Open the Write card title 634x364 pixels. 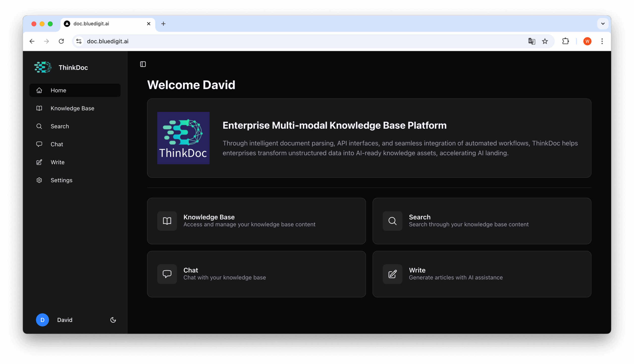tap(417, 270)
